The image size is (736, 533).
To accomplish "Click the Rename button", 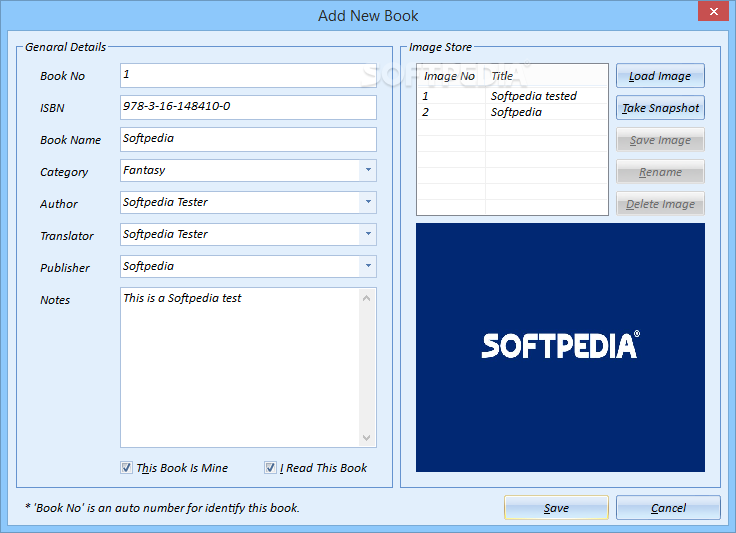I will (660, 171).
